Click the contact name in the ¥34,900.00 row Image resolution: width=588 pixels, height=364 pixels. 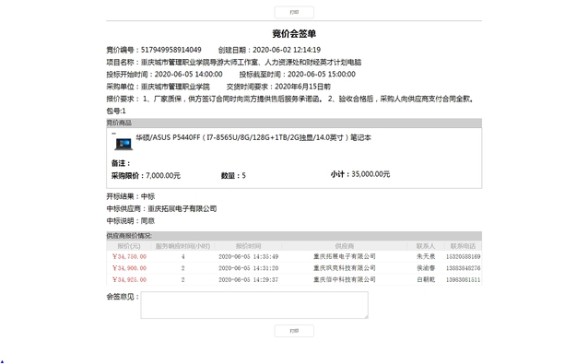coord(426,268)
